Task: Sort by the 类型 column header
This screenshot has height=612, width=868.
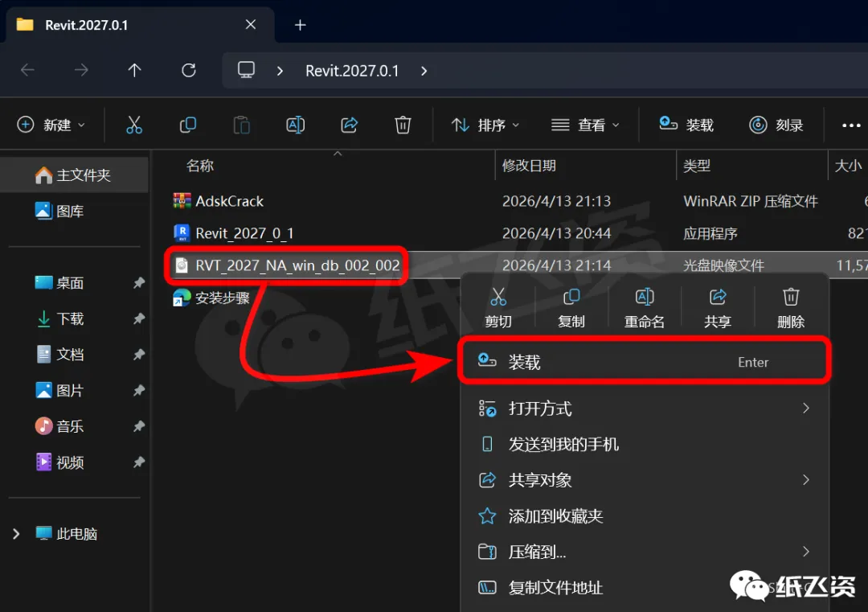Action: coord(696,166)
